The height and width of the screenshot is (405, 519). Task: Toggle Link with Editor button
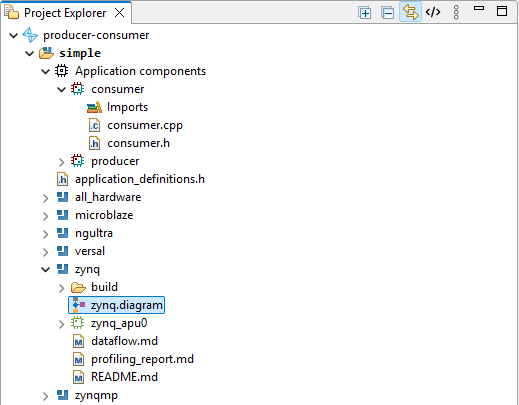(410, 12)
